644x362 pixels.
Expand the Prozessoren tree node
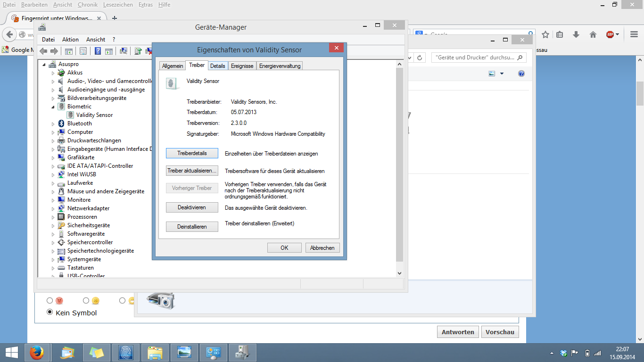click(53, 217)
